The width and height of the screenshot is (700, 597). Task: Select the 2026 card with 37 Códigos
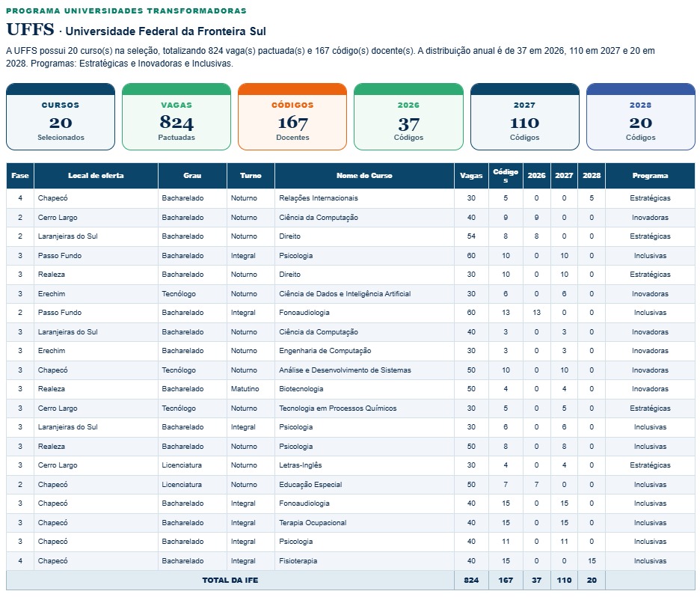(x=408, y=117)
